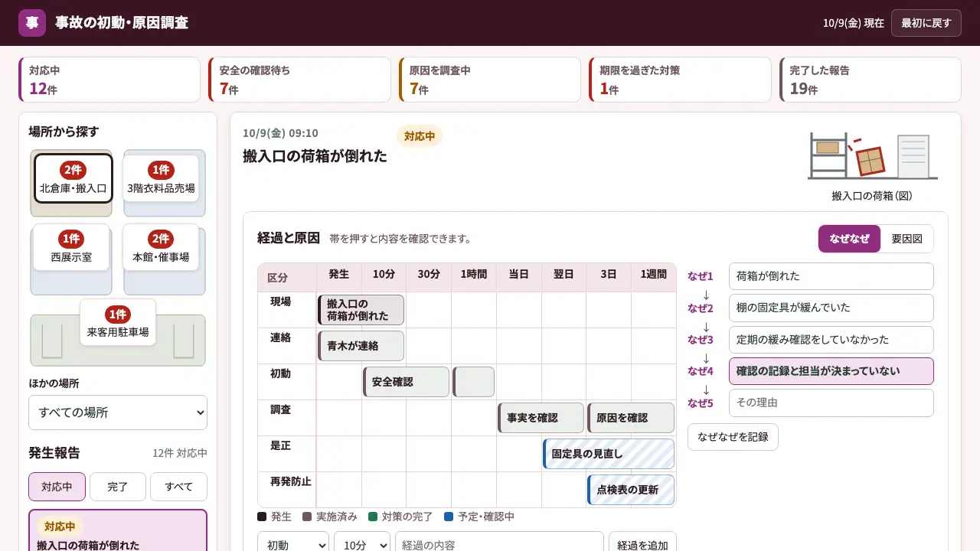Image resolution: width=980 pixels, height=551 pixels.
Task: Select the unlabeled bar in the 初動 row
Action: pyautogui.click(x=473, y=382)
